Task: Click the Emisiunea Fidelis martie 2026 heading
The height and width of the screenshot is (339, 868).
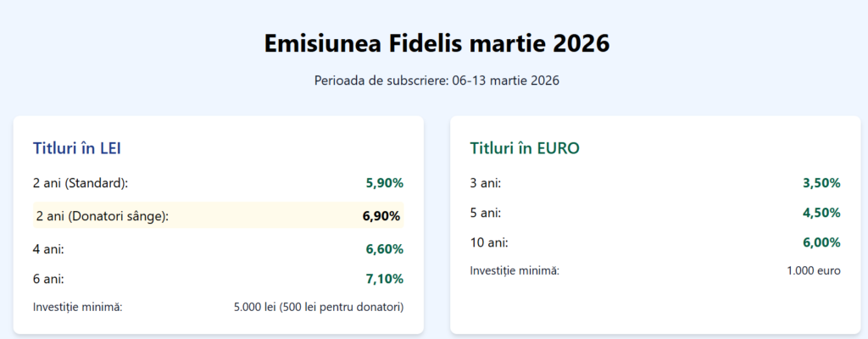Action: (437, 44)
